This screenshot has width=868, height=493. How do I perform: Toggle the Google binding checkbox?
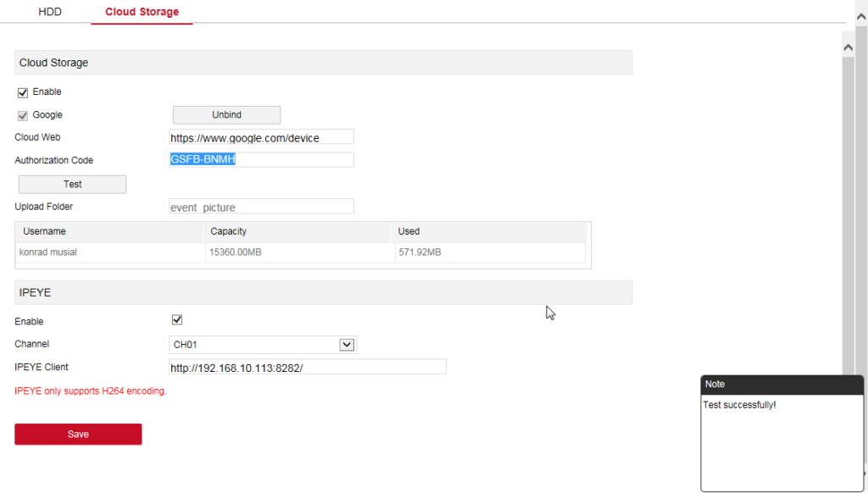[22, 114]
